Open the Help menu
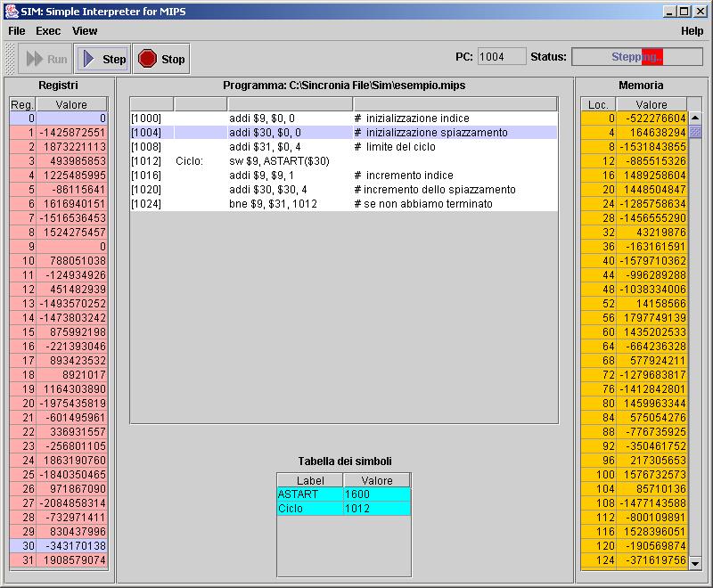The height and width of the screenshot is (588, 713). [x=693, y=31]
